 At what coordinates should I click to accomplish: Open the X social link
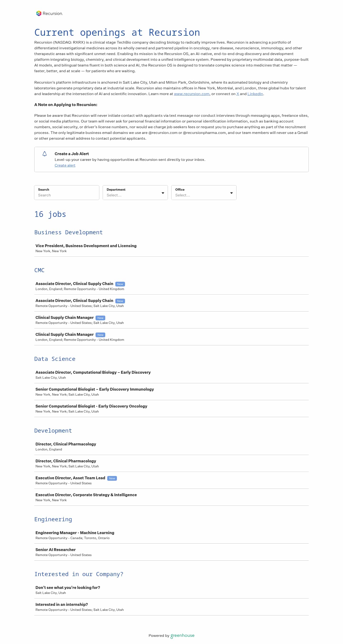237,94
